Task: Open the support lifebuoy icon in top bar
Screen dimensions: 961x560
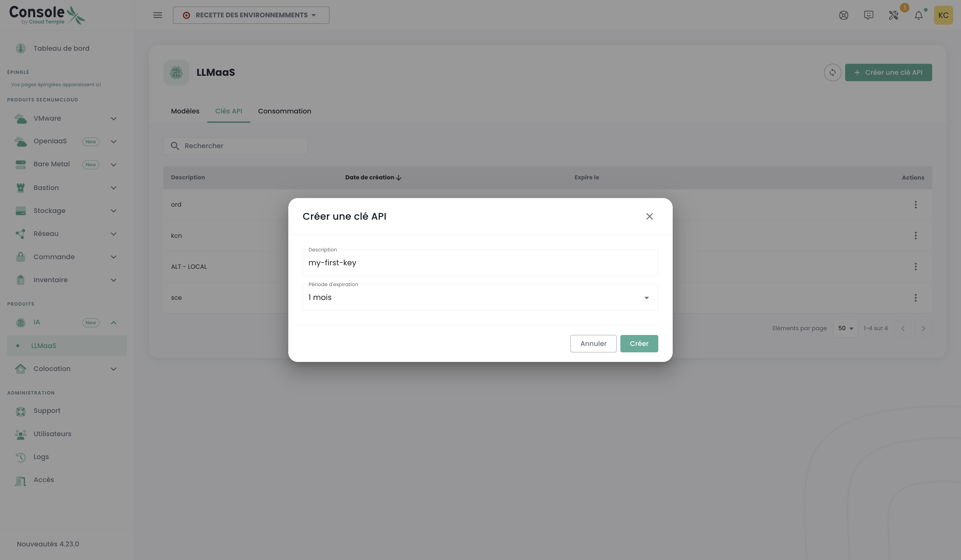Action: click(x=844, y=15)
